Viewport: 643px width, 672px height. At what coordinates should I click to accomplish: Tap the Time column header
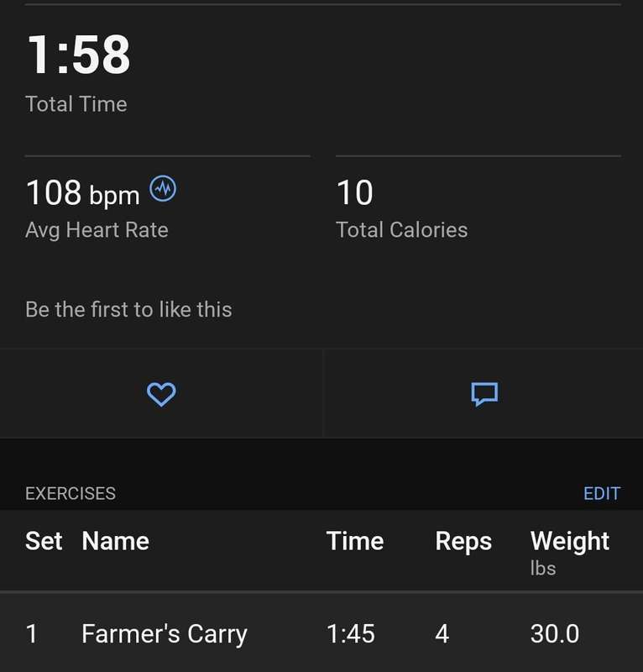coord(355,540)
